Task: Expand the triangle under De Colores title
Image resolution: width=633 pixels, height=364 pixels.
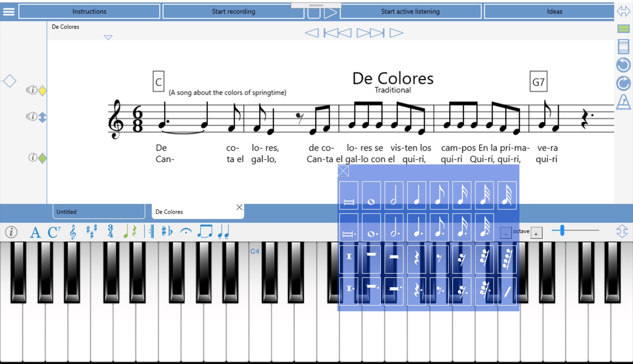Action: pos(108,37)
